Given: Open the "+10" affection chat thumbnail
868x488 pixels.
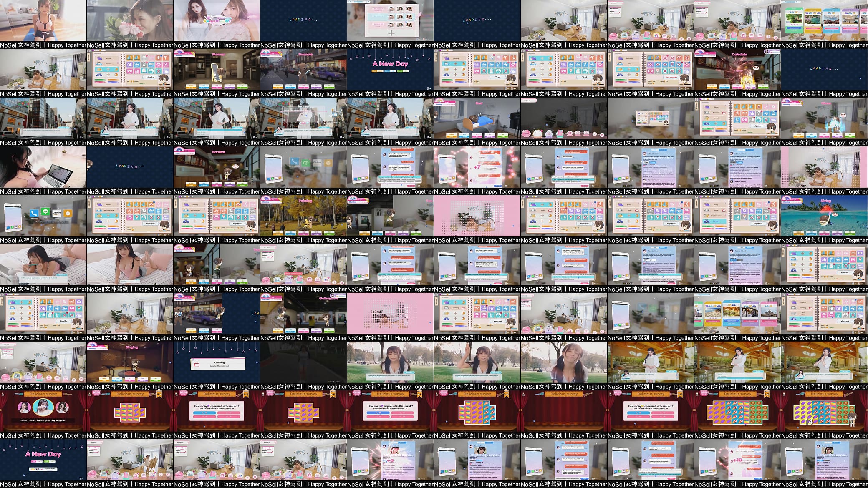Looking at the screenshot, I should tap(737, 460).
